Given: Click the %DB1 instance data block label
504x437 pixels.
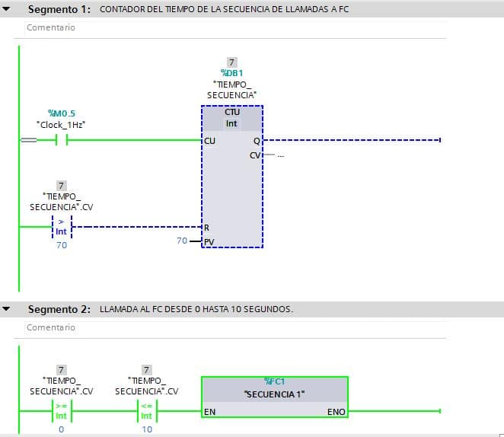Looking at the screenshot, I should point(231,73).
